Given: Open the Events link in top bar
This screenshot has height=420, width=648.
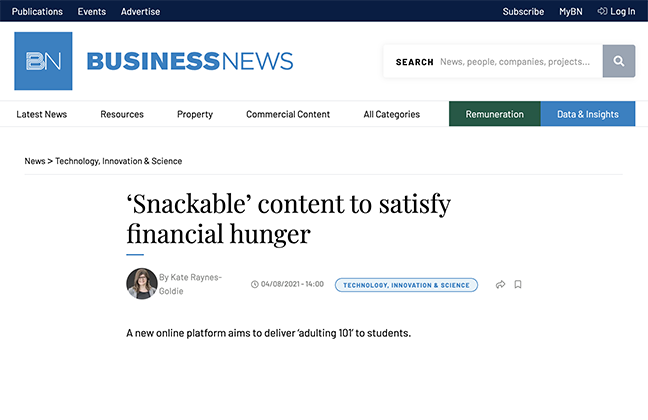Looking at the screenshot, I should (92, 12).
